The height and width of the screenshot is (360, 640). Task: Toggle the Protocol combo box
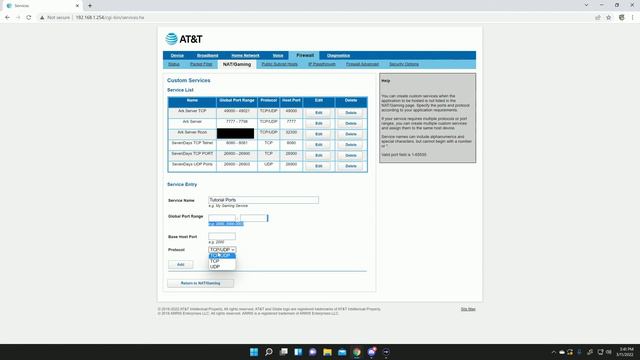[x=222, y=249]
